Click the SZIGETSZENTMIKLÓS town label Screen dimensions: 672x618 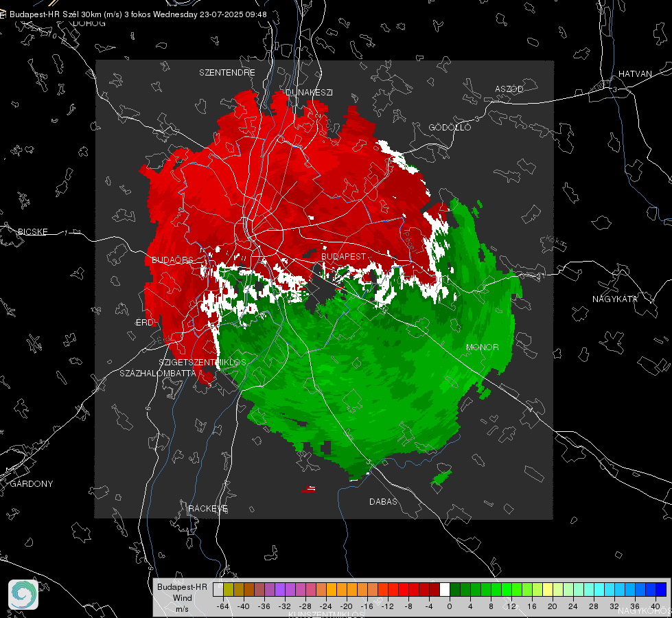(202, 362)
